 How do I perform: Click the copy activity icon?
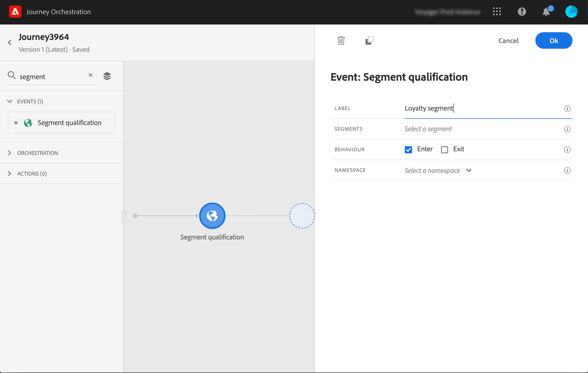click(x=369, y=40)
